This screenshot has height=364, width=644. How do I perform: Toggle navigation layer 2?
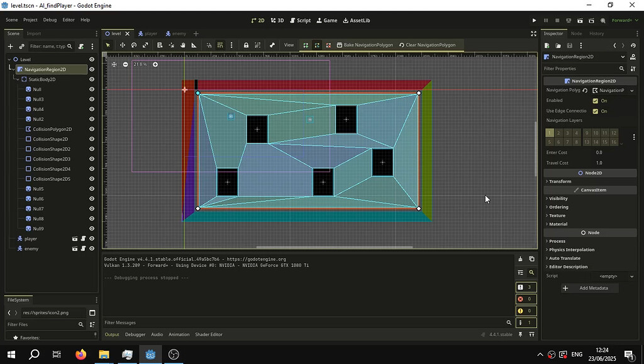pyautogui.click(x=558, y=133)
